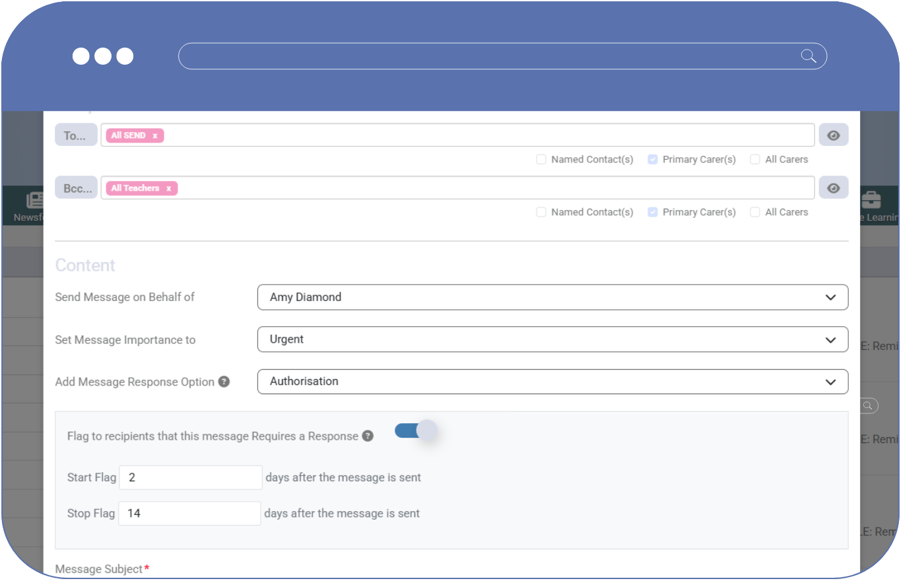Image resolution: width=924 pixels, height=587 pixels.
Task: Preview Bcc recipients with the eye icon
Action: click(x=834, y=188)
